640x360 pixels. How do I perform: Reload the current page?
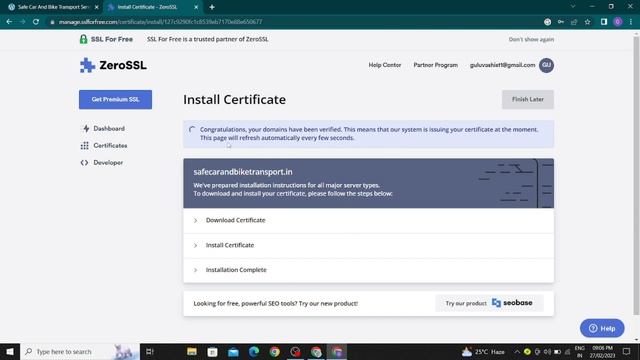click(36, 22)
